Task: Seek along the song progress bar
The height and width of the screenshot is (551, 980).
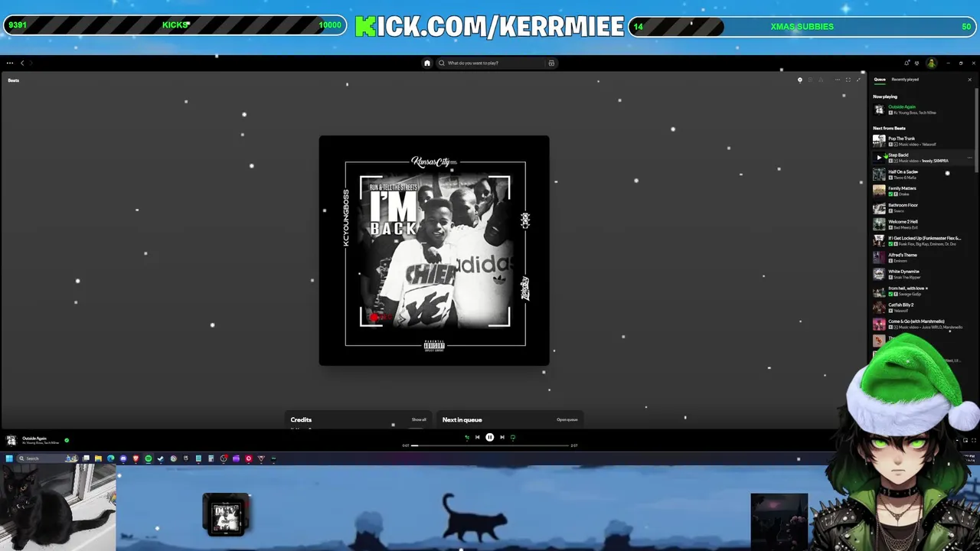Action: pos(490,445)
